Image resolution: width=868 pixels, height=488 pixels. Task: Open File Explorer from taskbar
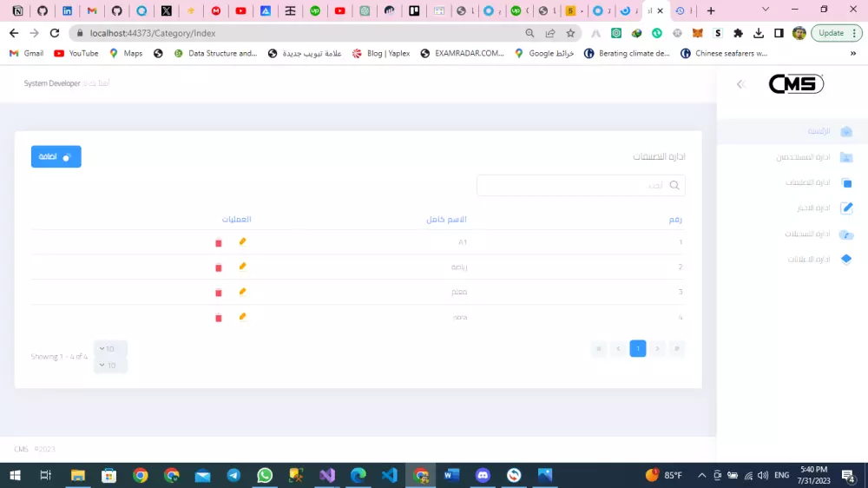click(77, 475)
